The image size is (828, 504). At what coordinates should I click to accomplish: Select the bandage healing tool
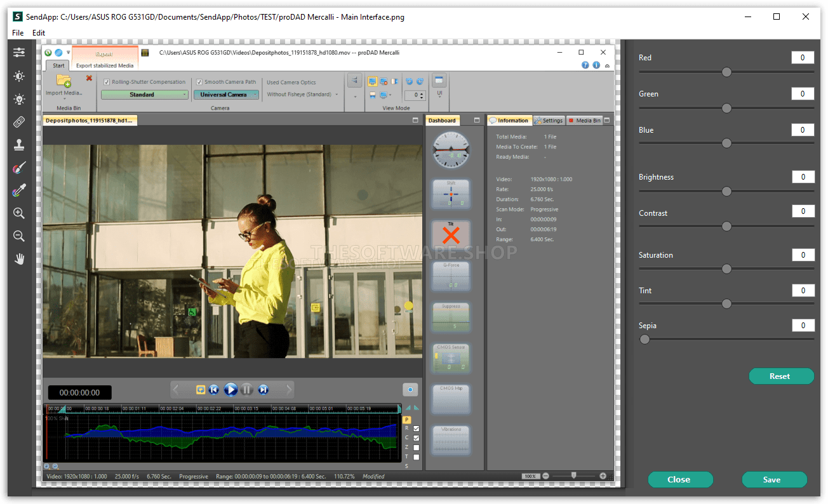[19, 122]
